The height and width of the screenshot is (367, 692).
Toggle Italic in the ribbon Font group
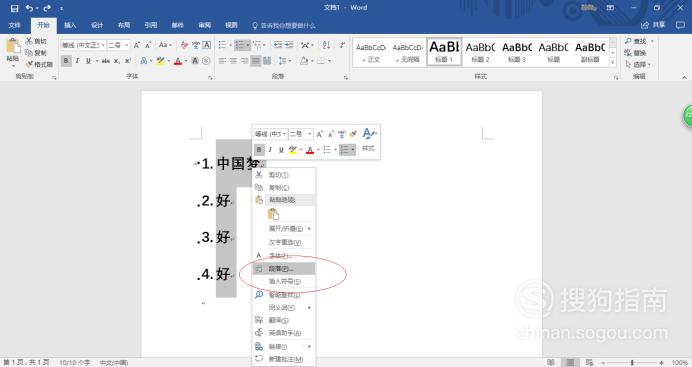77,61
